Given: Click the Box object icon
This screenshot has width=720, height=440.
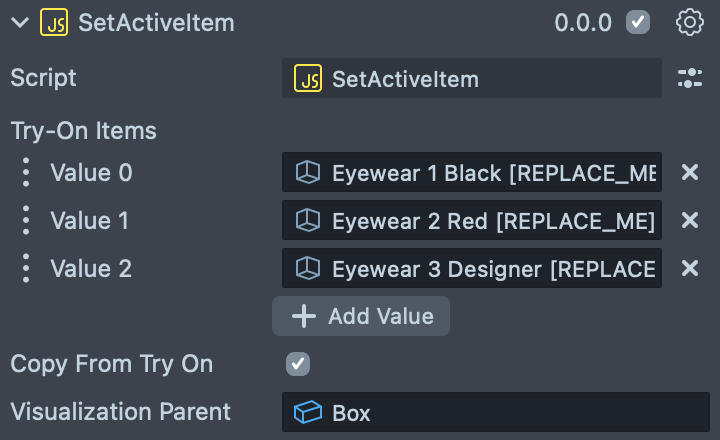Looking at the screenshot, I should [307, 412].
